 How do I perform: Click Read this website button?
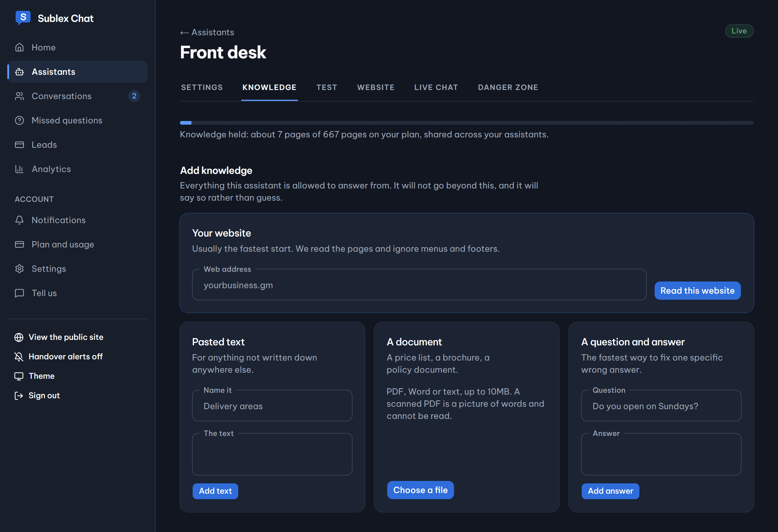tap(697, 291)
